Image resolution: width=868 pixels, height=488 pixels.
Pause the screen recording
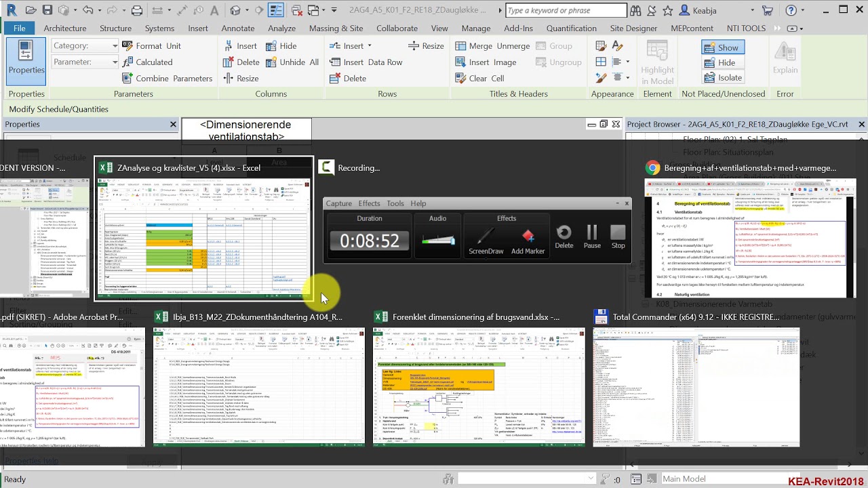(x=592, y=237)
